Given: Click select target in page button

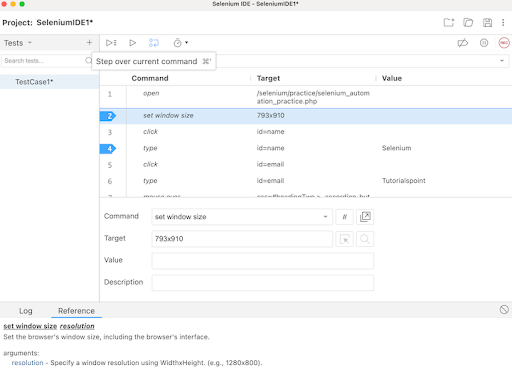Looking at the screenshot, I should pos(345,239).
